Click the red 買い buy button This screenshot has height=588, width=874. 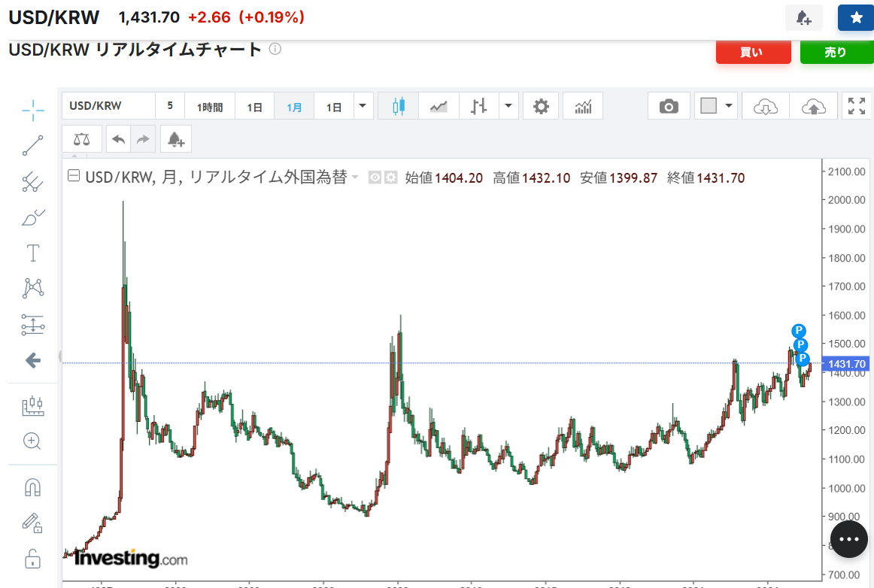(753, 52)
